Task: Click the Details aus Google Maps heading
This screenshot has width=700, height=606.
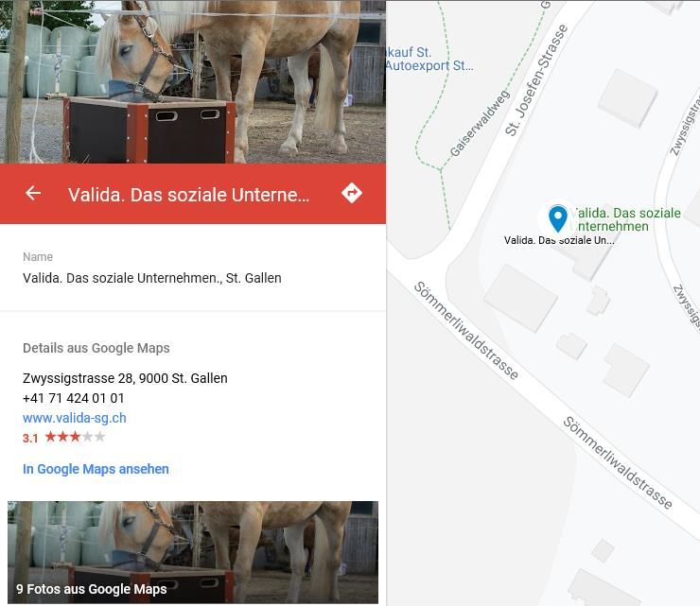Action: (x=96, y=348)
